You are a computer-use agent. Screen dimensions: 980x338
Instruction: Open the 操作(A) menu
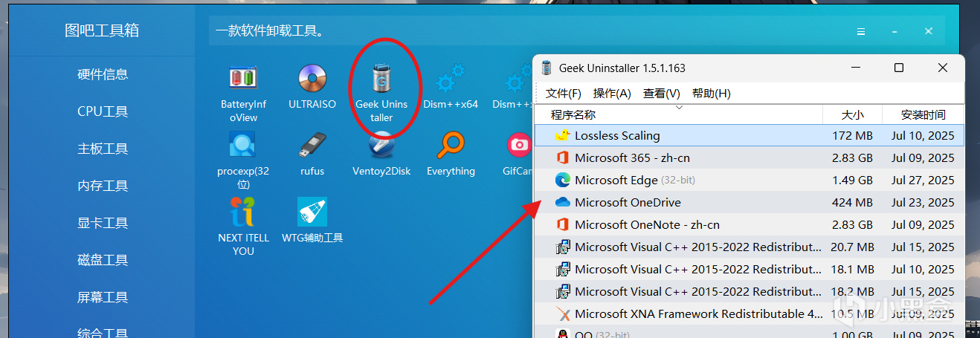coord(612,94)
